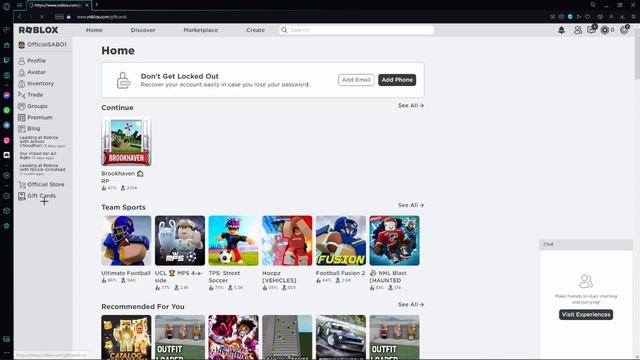Open the green WhatsApp icon in browser sidebar
The height and width of the screenshot is (360, 640).
tap(7, 110)
